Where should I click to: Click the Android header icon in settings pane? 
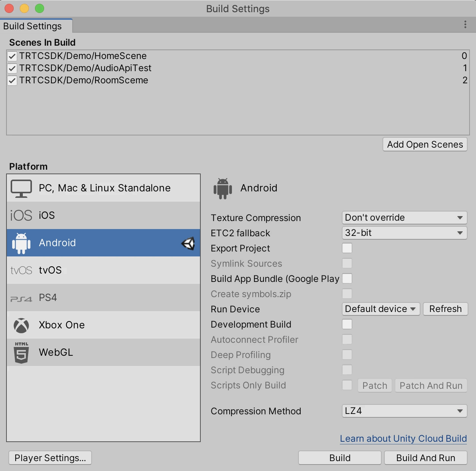click(x=223, y=188)
